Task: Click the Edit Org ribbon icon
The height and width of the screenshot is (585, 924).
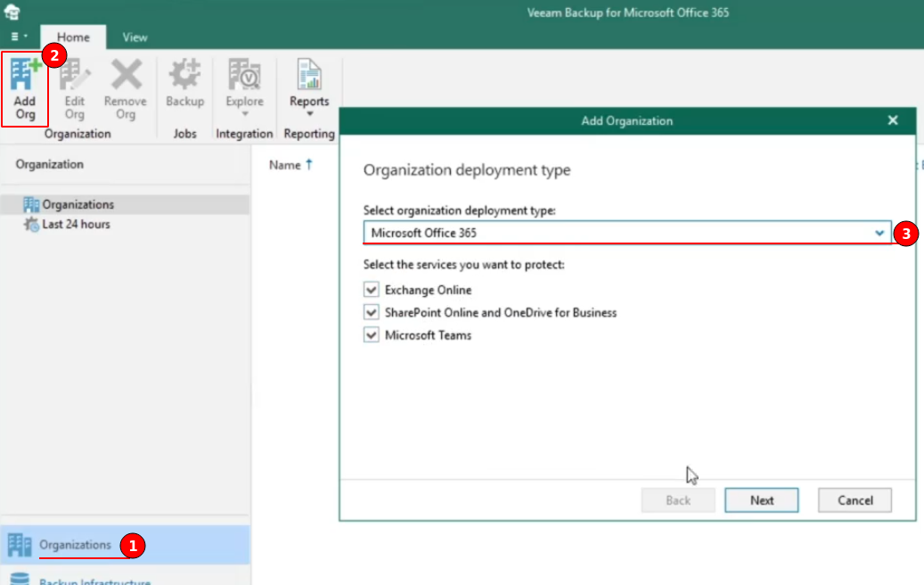Action: click(75, 74)
